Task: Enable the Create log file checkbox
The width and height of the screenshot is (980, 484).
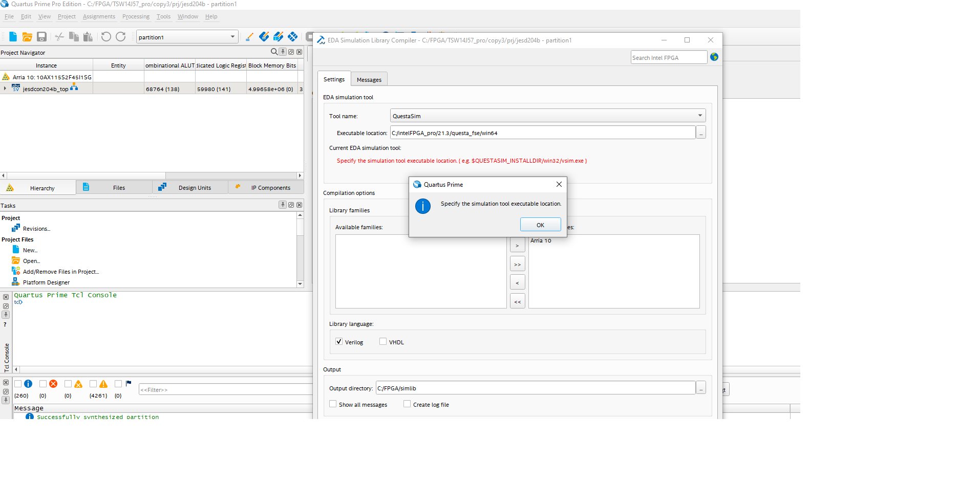Action: coord(407,404)
